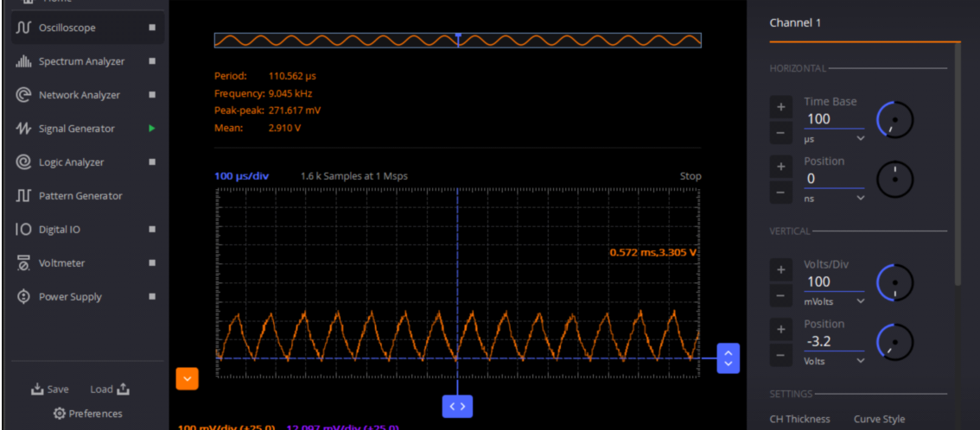The height and width of the screenshot is (430, 980).
Task: Edit the horizontal Position value field
Action: [x=834, y=179]
